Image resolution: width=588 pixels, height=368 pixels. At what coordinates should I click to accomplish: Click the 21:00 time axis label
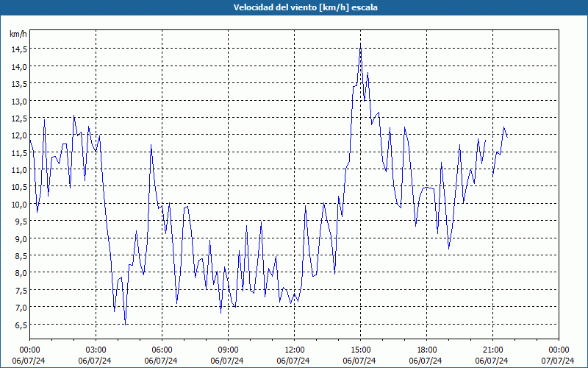(x=492, y=350)
